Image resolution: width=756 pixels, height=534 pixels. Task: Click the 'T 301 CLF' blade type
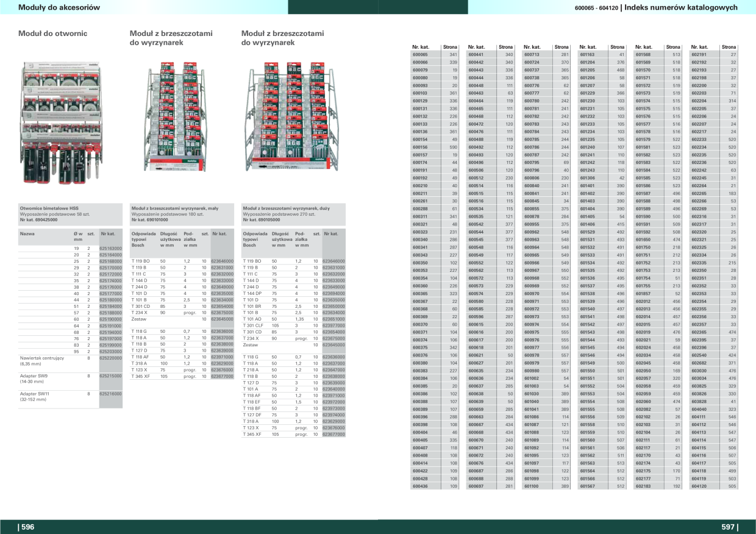[254, 326]
